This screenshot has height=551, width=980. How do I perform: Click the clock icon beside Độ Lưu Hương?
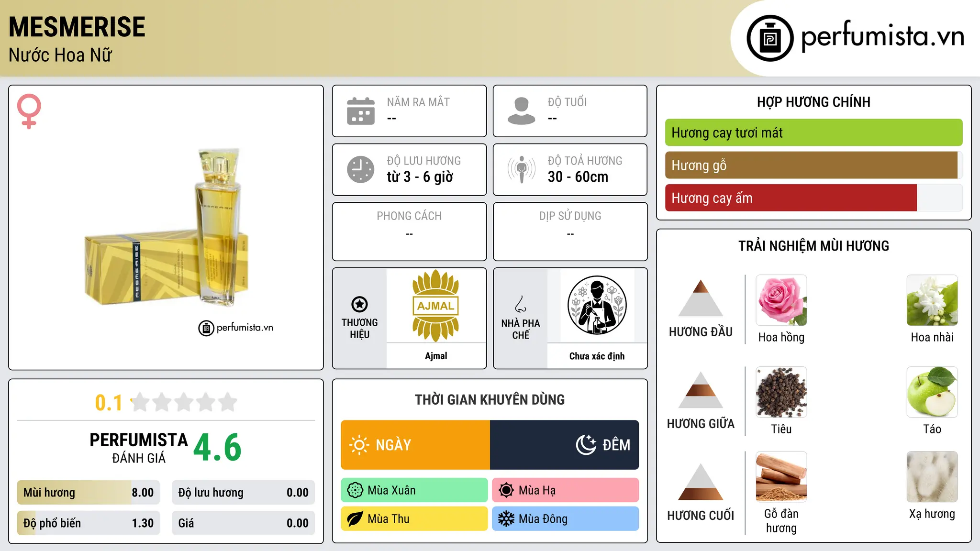click(x=361, y=169)
